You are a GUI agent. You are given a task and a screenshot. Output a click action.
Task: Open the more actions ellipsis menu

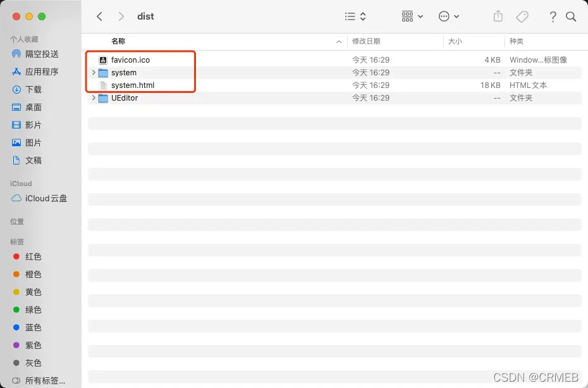tap(448, 16)
